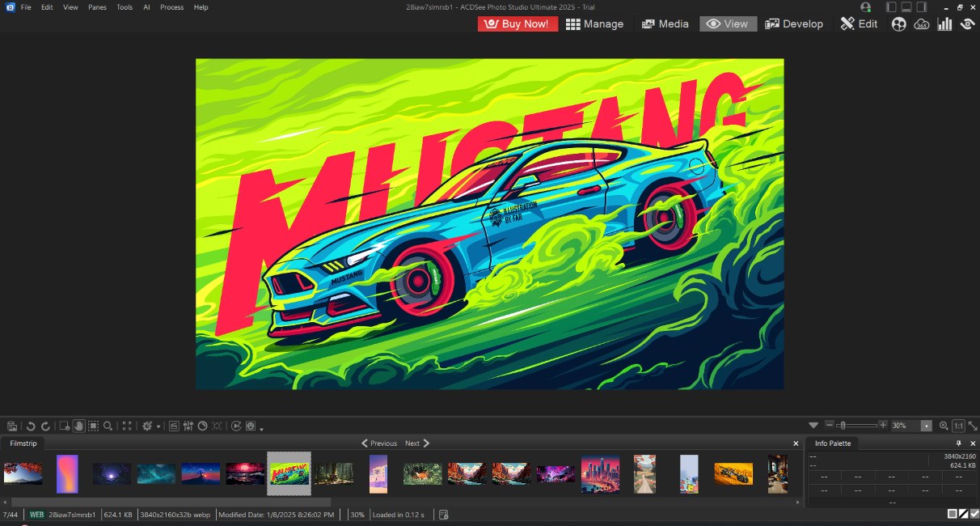Expand the settings gear dropdown on toolbar

(x=158, y=426)
